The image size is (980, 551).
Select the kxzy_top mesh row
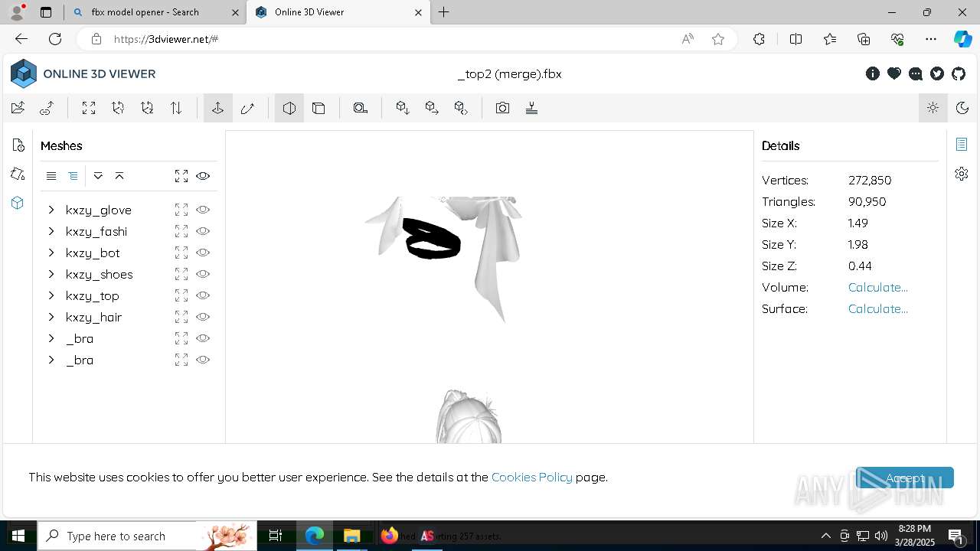point(129,295)
